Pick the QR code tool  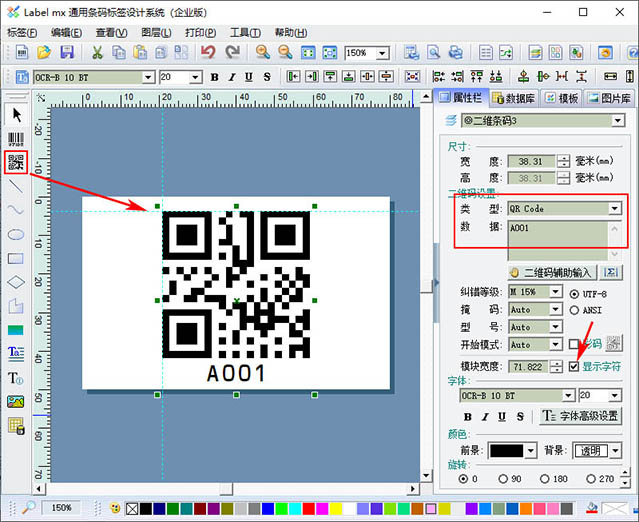coord(16,162)
